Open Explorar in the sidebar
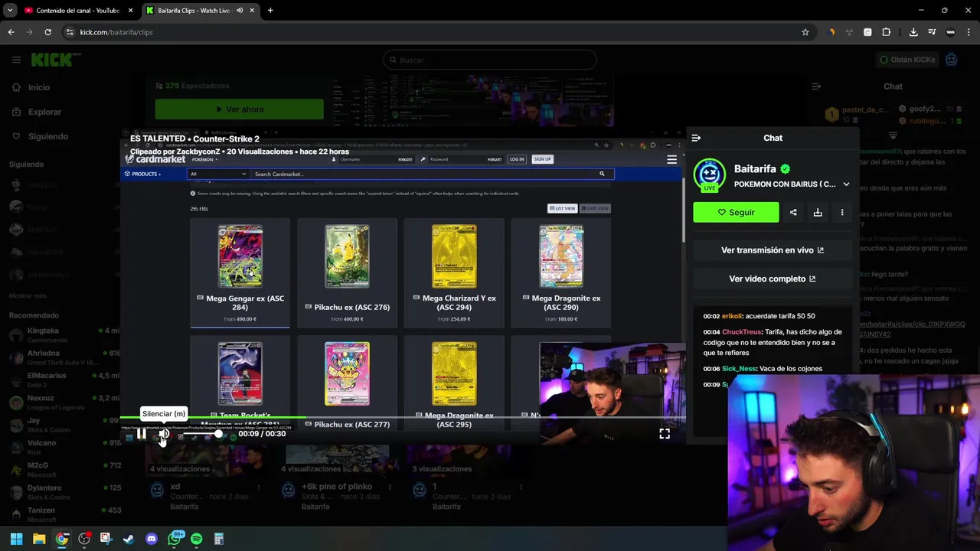The image size is (980, 551). pyautogui.click(x=37, y=112)
